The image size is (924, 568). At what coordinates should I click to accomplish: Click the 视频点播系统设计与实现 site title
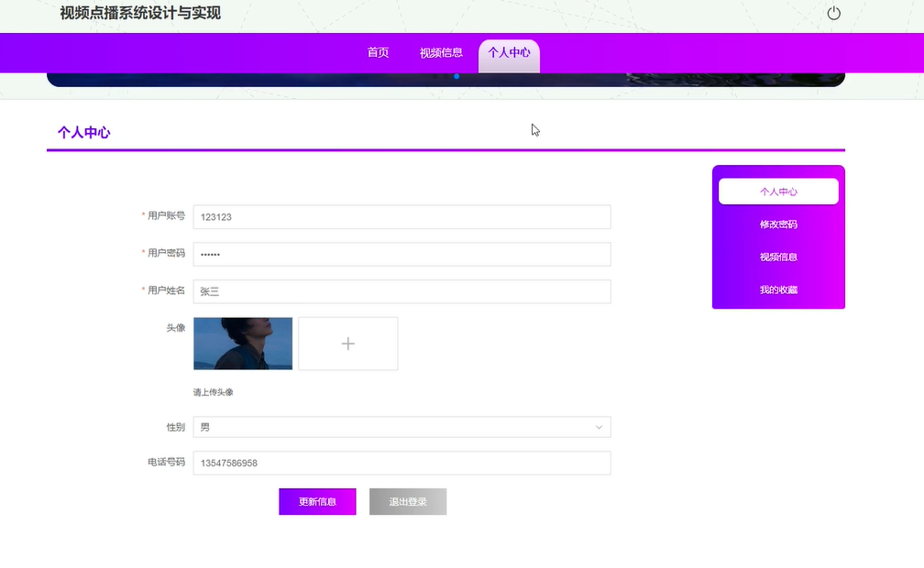coord(140,13)
